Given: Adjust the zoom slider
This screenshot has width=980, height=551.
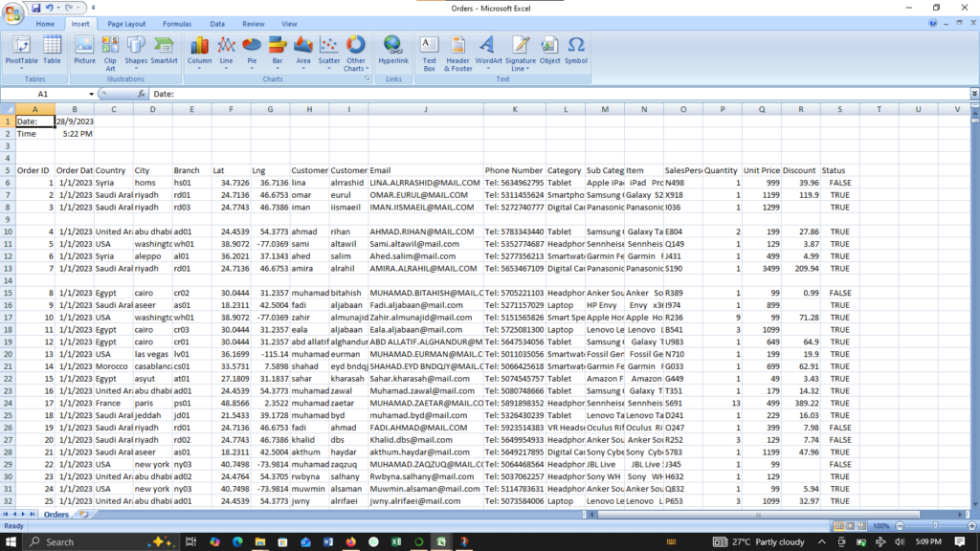Looking at the screenshot, I should point(936,526).
